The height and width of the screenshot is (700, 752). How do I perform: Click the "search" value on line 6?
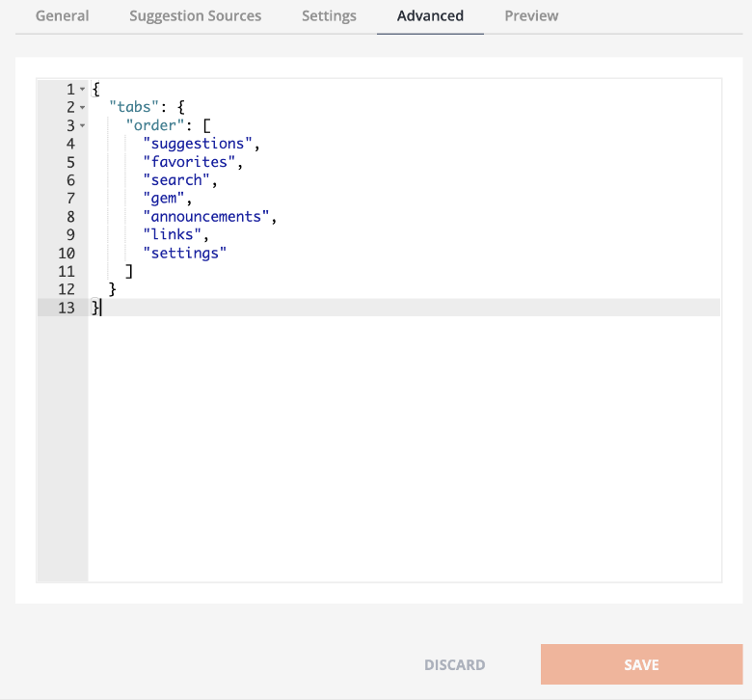tap(176, 180)
